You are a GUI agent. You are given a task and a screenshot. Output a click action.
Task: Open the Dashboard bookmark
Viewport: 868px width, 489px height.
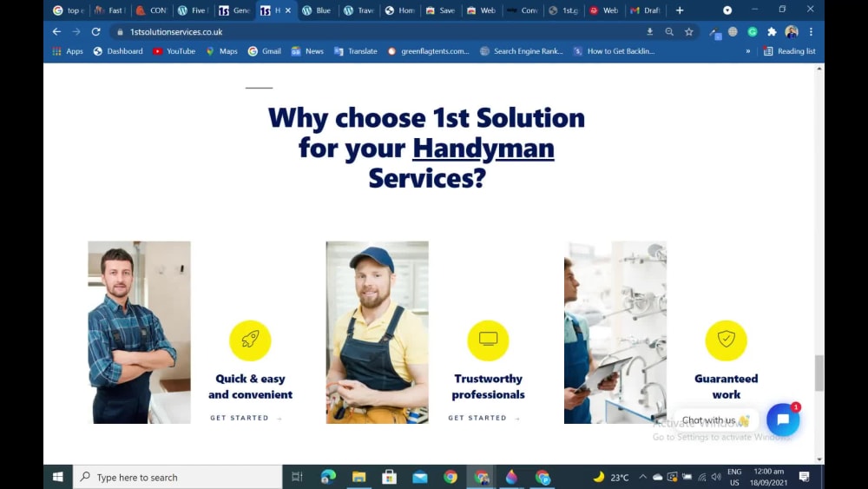[x=118, y=51]
